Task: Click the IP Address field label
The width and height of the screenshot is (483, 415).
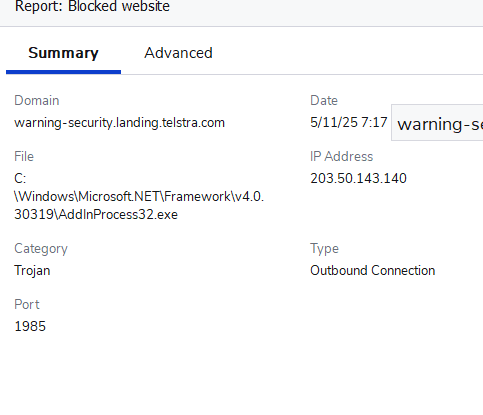Action: click(342, 156)
